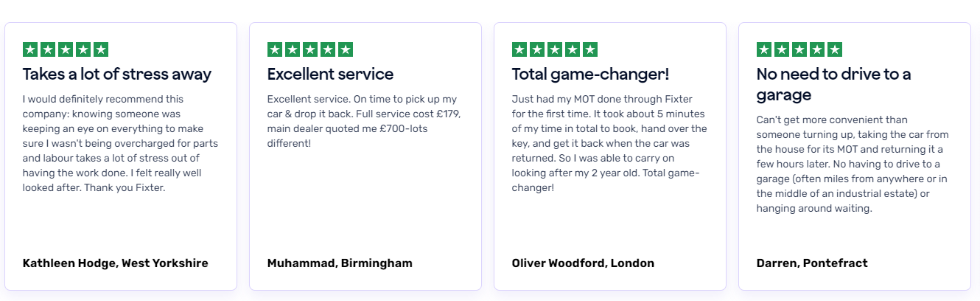This screenshot has width=980, height=301.
Task: Click star rating on Kathleen Hodge's review
Action: (x=66, y=49)
